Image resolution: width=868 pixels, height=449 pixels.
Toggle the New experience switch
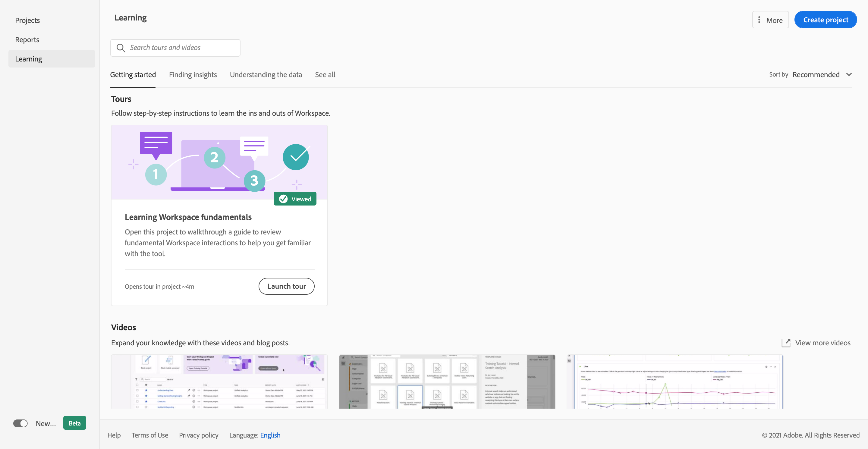(20, 423)
